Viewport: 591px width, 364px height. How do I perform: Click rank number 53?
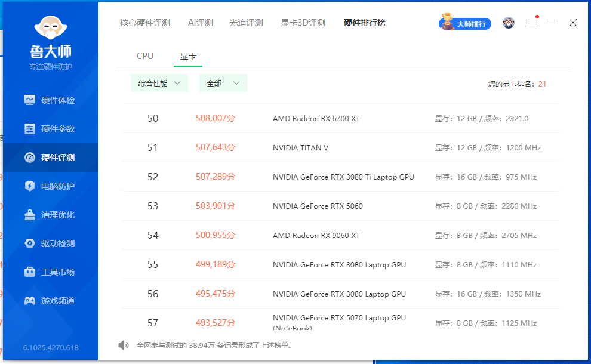(153, 206)
